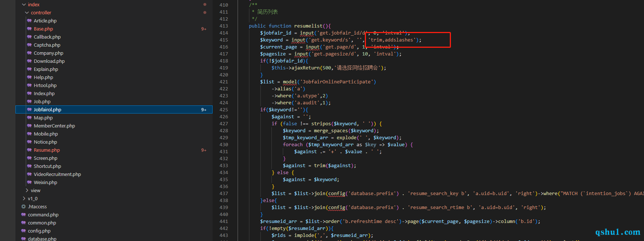Click PHP icon beside Company.php
Screen dimensions: 644x241
tap(29, 53)
